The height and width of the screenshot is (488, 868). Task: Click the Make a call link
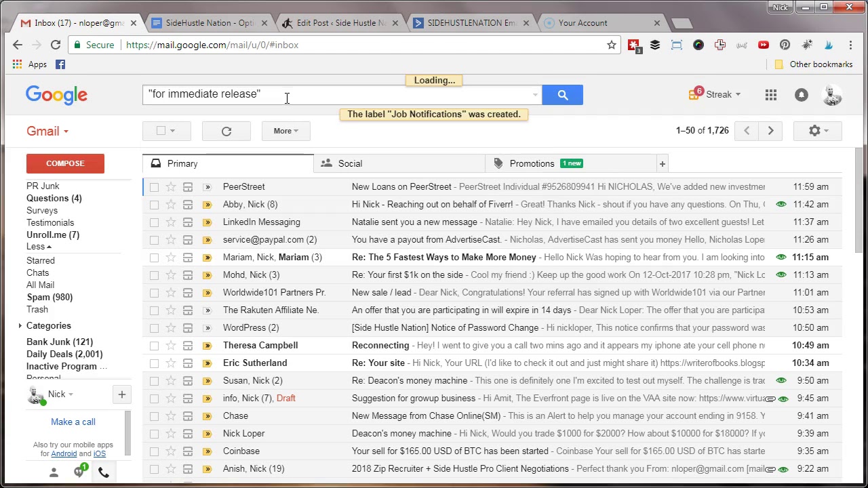click(73, 422)
